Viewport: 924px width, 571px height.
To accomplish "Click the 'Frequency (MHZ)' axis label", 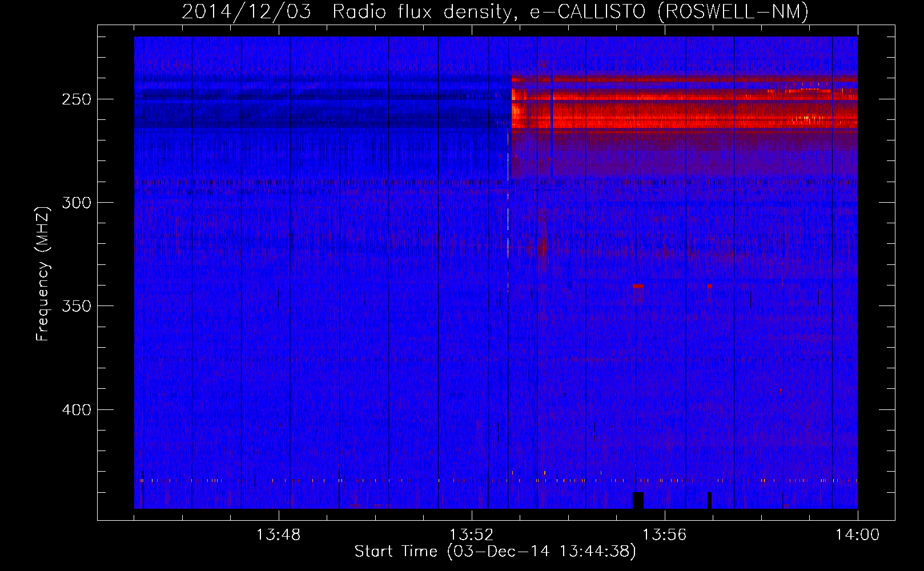I will (x=43, y=274).
